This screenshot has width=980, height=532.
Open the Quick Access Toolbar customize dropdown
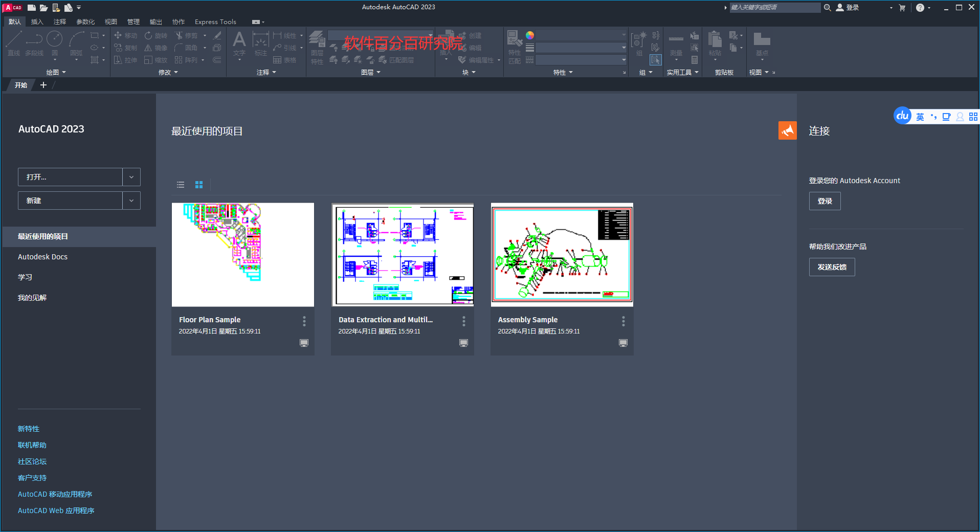coord(79,8)
